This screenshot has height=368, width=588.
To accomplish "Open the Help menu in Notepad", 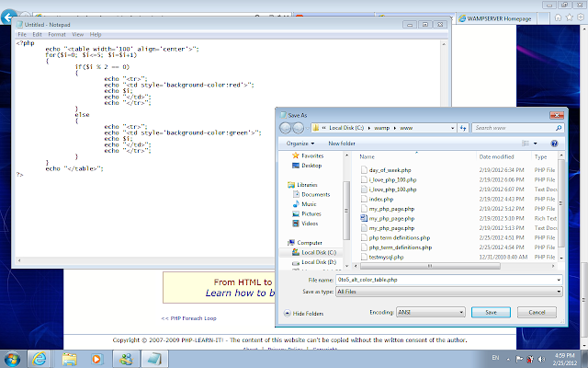I will [96, 35].
